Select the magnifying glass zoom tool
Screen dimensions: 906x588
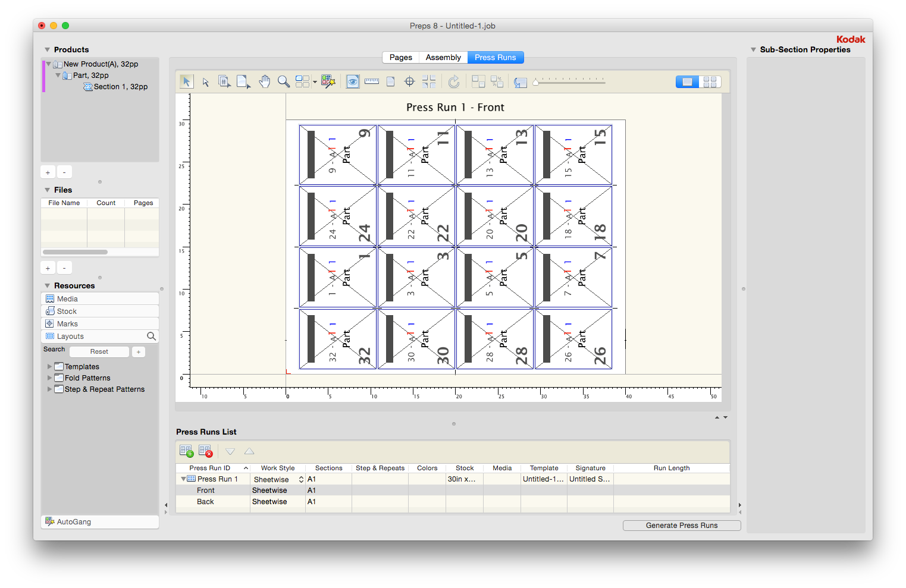coord(284,81)
